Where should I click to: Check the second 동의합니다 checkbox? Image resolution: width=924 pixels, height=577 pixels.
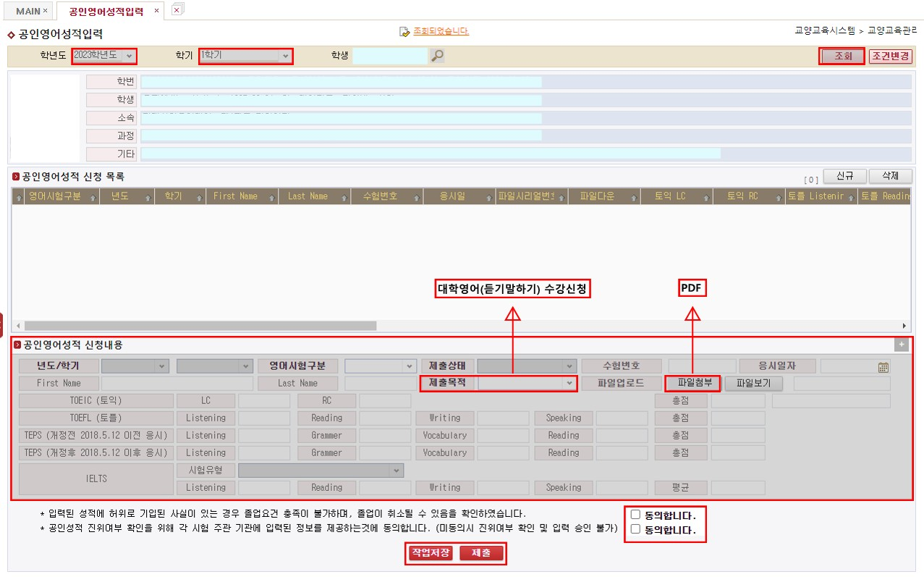point(635,529)
